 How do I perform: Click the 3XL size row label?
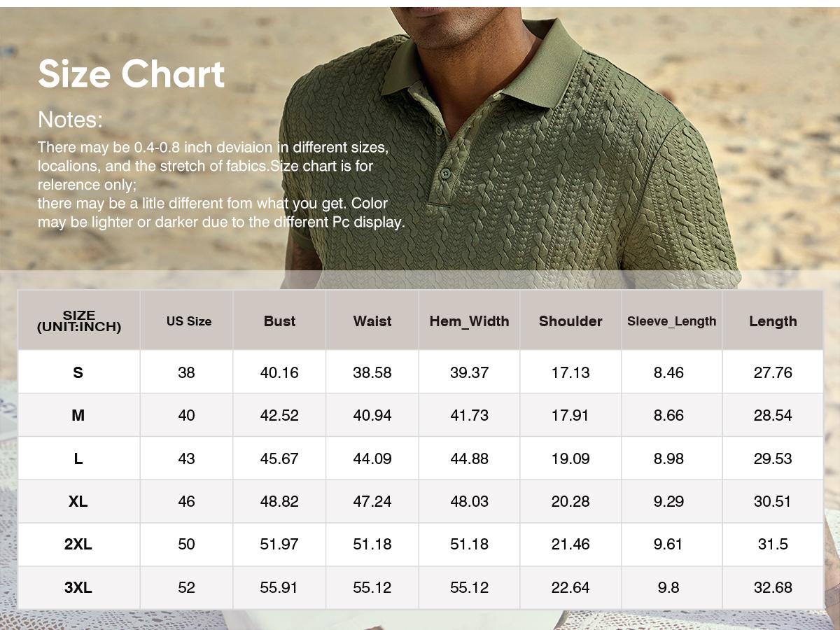(78, 587)
